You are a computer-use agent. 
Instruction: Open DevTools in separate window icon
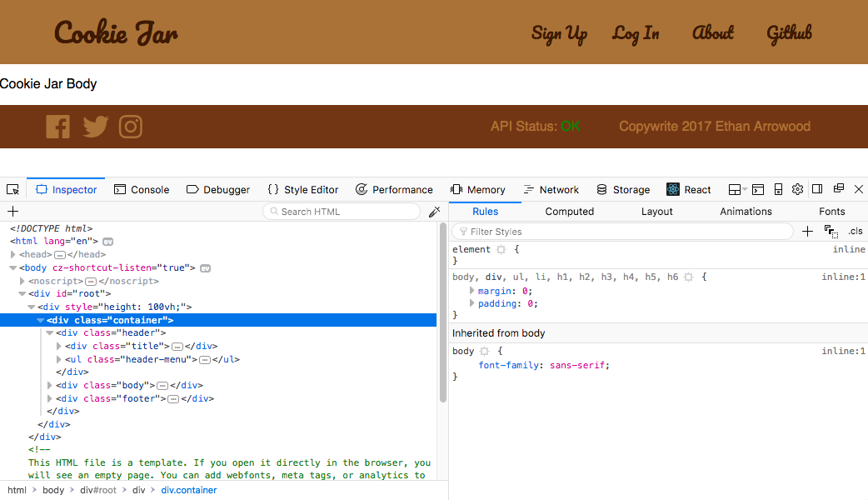pos(838,188)
